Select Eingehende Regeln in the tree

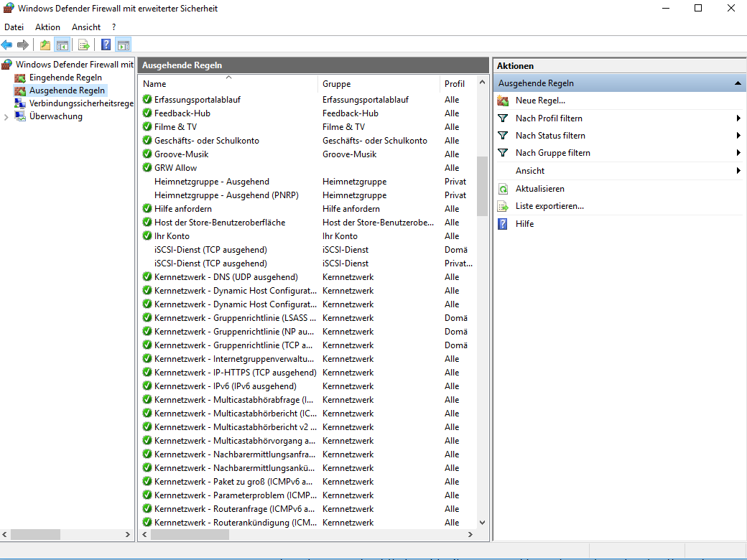(66, 78)
